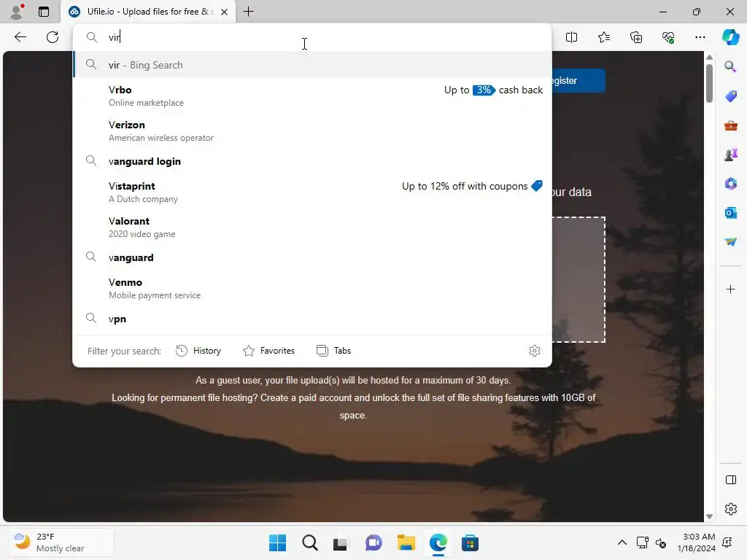Choose the 'vpn' search suggestion

point(312,319)
